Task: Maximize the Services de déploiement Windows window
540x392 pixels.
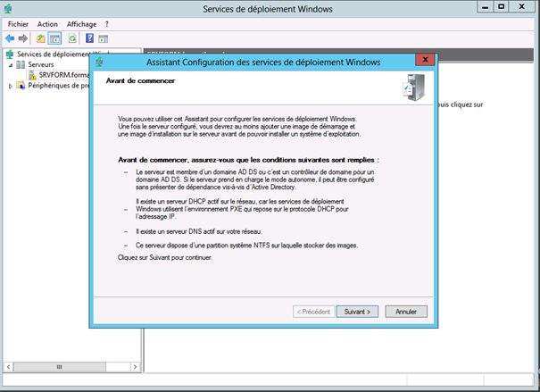Action: [502, 6]
